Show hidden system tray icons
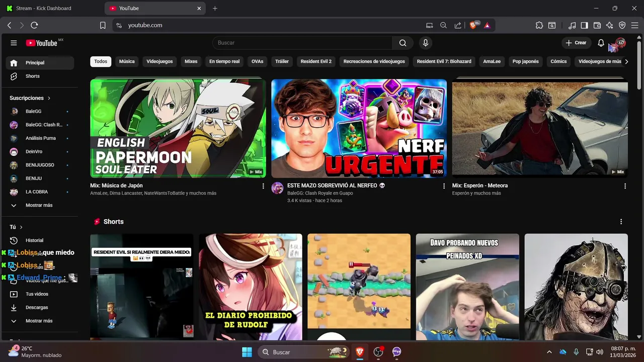Image resolution: width=644 pixels, height=362 pixels. coord(549,352)
